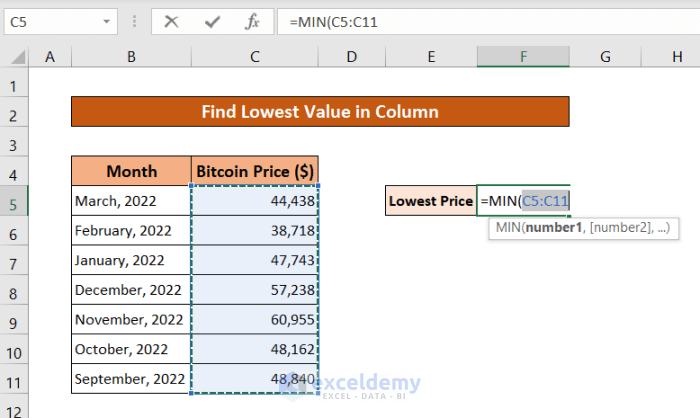700x418 pixels.
Task: Select the cell containing 60,955
Action: click(x=254, y=321)
